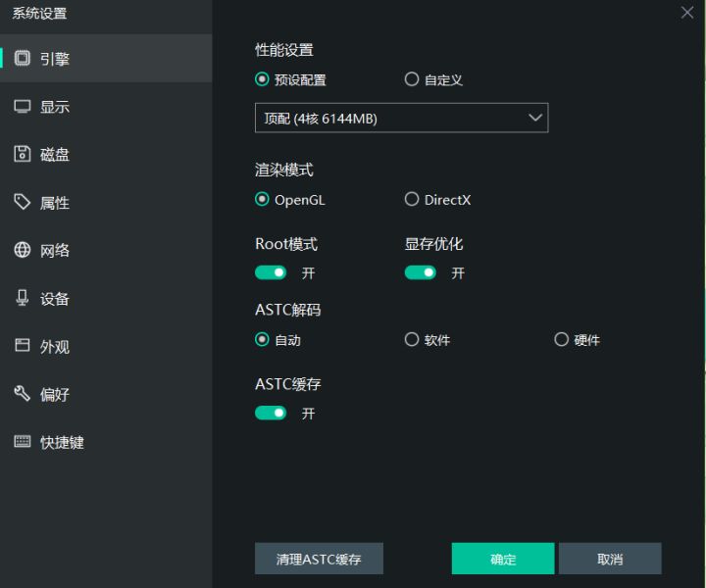Click the 设备 microphone icon
Screen dimensions: 706x588
(22, 298)
